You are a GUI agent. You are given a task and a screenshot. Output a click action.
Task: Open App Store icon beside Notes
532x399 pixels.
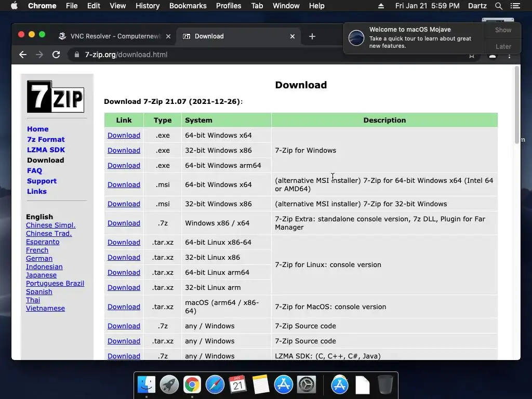pyautogui.click(x=284, y=385)
